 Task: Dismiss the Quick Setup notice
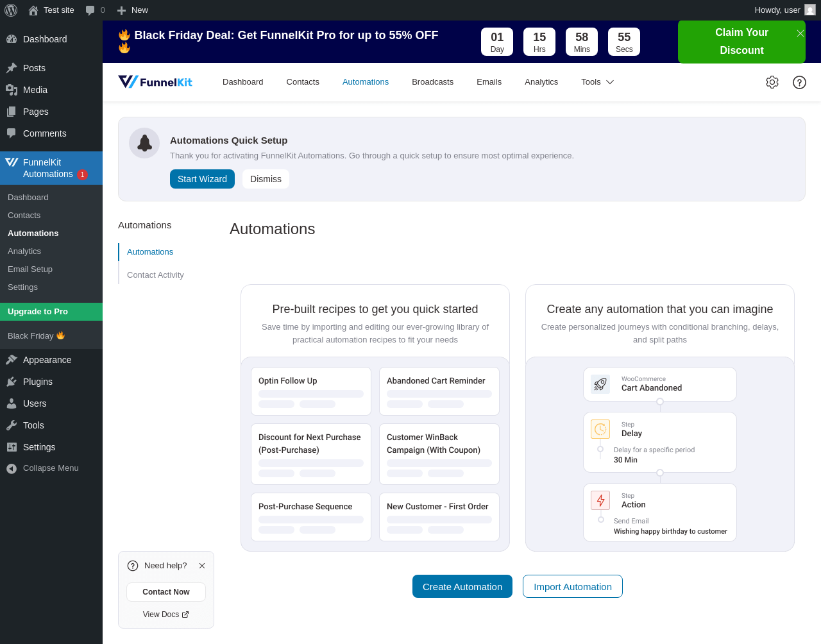pos(266,179)
